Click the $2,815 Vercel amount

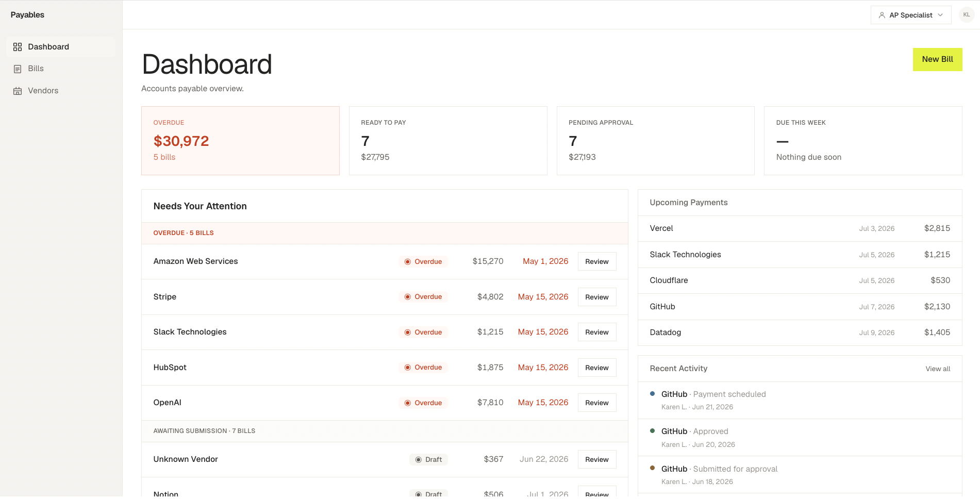click(937, 228)
